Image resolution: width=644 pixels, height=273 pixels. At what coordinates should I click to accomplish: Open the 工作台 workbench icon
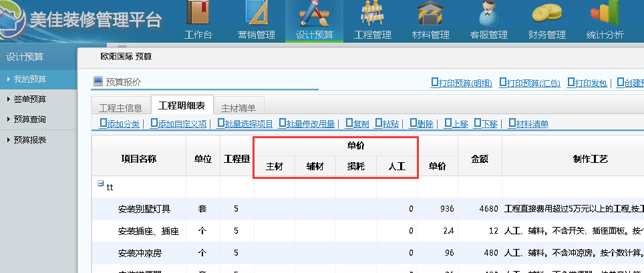pos(198,15)
